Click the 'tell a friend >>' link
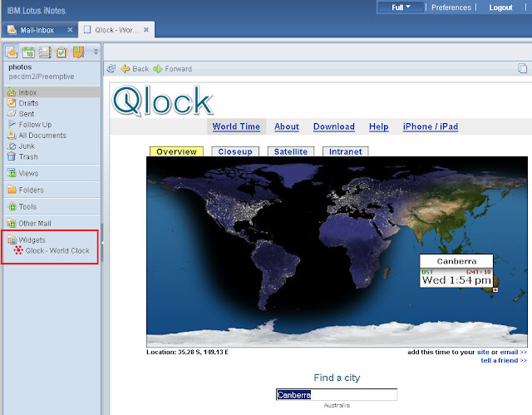The width and height of the screenshot is (532, 415). pyautogui.click(x=504, y=360)
